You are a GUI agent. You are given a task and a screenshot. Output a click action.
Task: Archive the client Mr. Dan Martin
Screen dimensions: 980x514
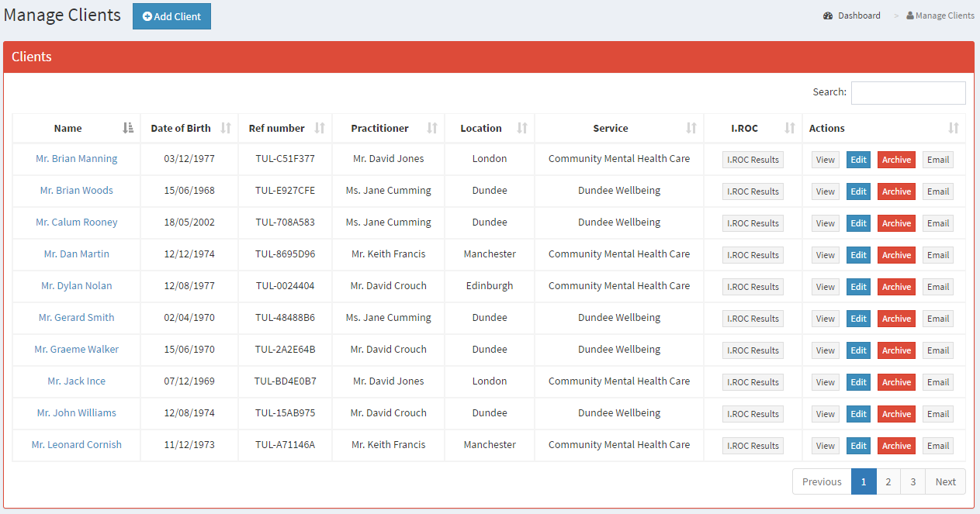click(x=896, y=255)
